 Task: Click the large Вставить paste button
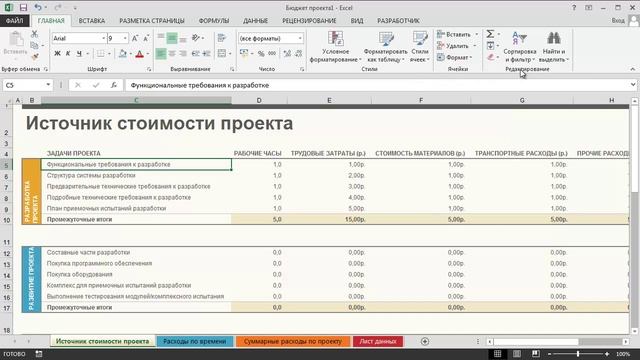coord(16,43)
